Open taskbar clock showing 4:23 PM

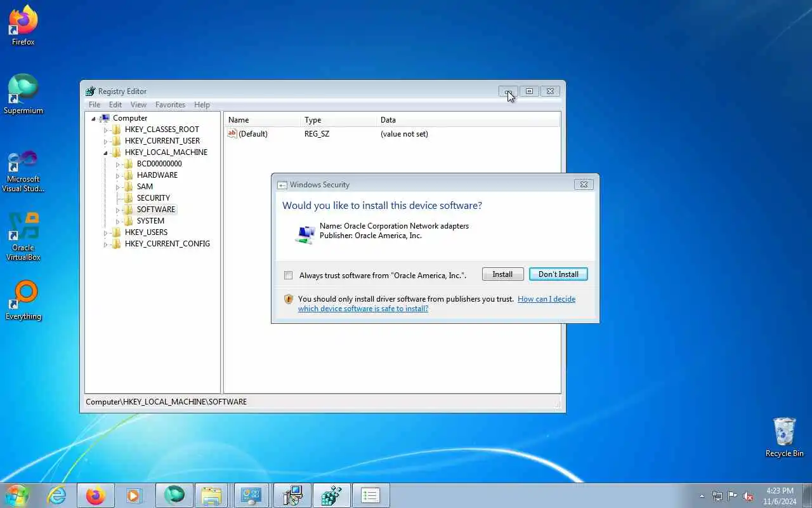780,496
